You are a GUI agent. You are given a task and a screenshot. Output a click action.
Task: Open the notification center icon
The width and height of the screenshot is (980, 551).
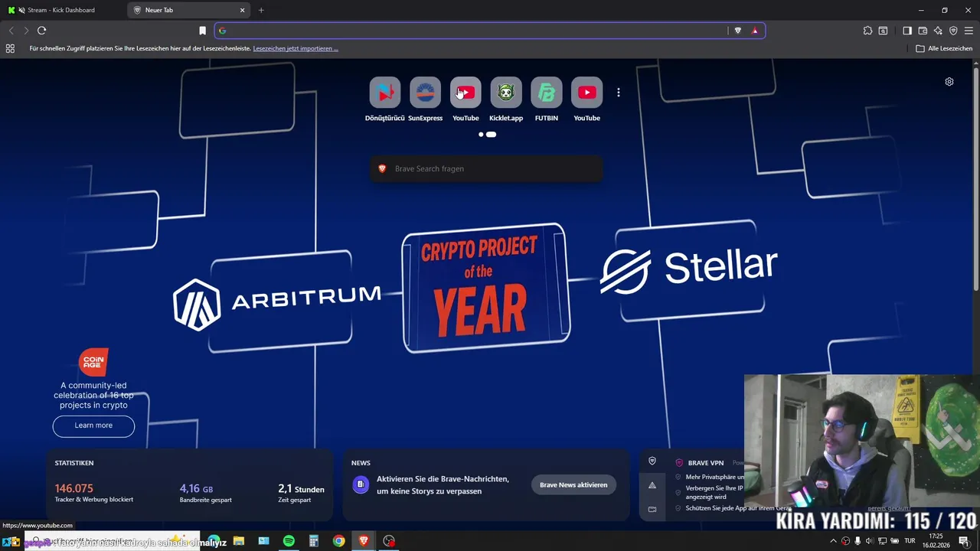(963, 541)
